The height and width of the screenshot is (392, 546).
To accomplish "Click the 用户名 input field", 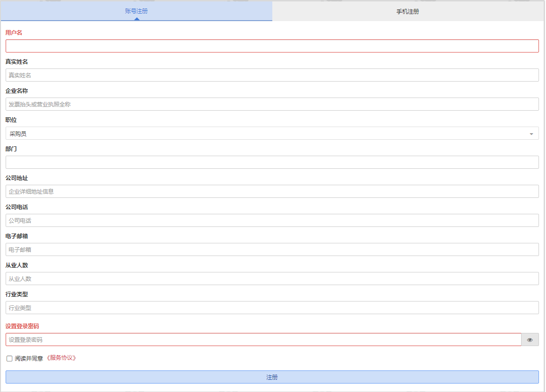I will [272, 46].
